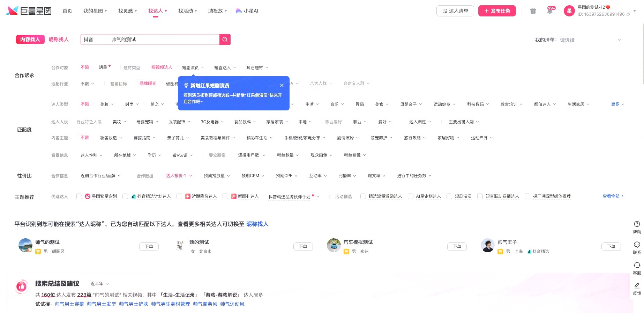Enable the 星图繁星企划 checkbox
This screenshot has height=319, width=644.
point(79,196)
